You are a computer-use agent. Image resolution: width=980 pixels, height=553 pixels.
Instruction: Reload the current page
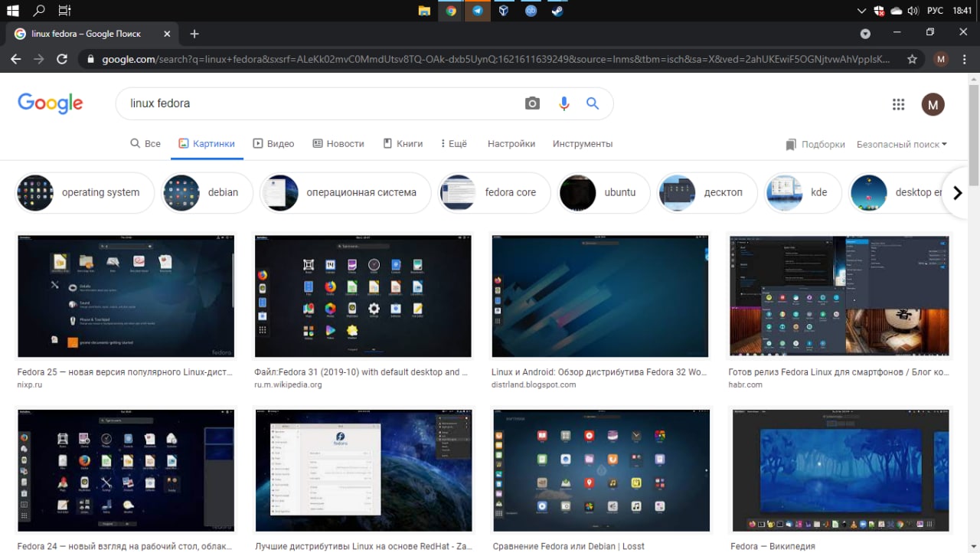pyautogui.click(x=62, y=59)
